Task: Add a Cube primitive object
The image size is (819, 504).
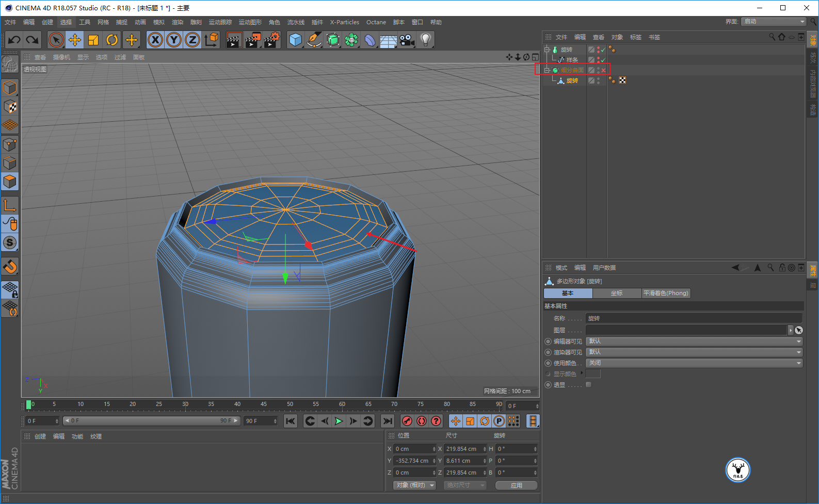Action: pos(295,40)
